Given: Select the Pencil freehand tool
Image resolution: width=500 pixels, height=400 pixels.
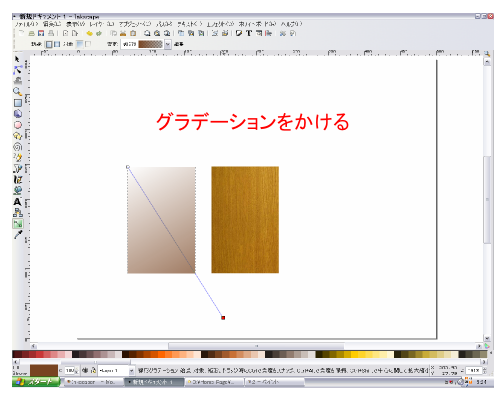Looking at the screenshot, I should tap(18, 157).
